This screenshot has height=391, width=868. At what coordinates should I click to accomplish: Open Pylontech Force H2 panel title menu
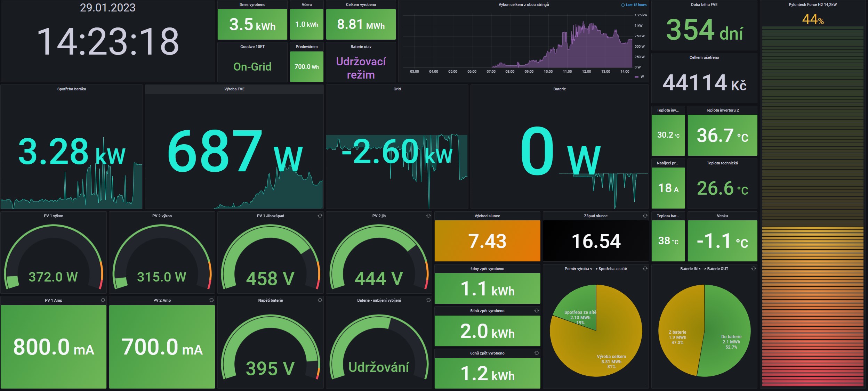tap(812, 5)
